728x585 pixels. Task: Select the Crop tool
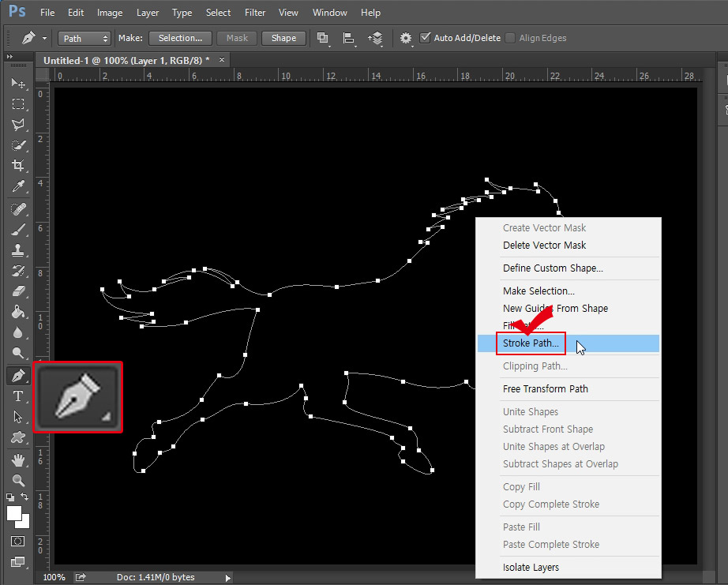coord(18,165)
